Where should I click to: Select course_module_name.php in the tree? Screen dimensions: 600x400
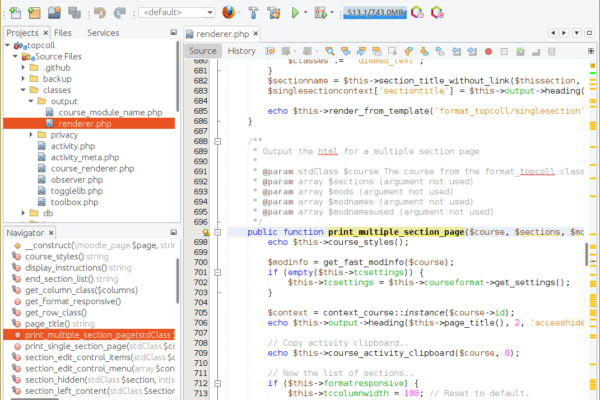110,113
